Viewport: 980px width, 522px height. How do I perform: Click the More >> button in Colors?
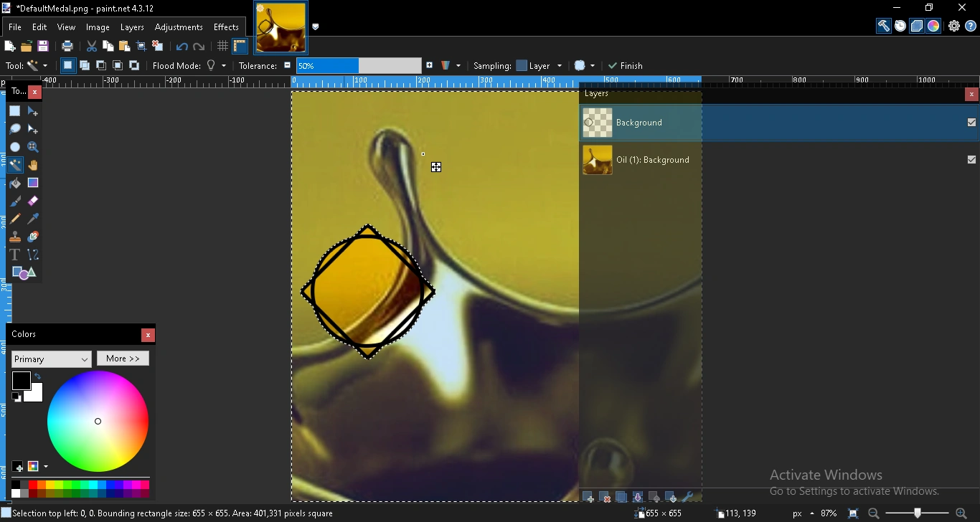(x=123, y=359)
